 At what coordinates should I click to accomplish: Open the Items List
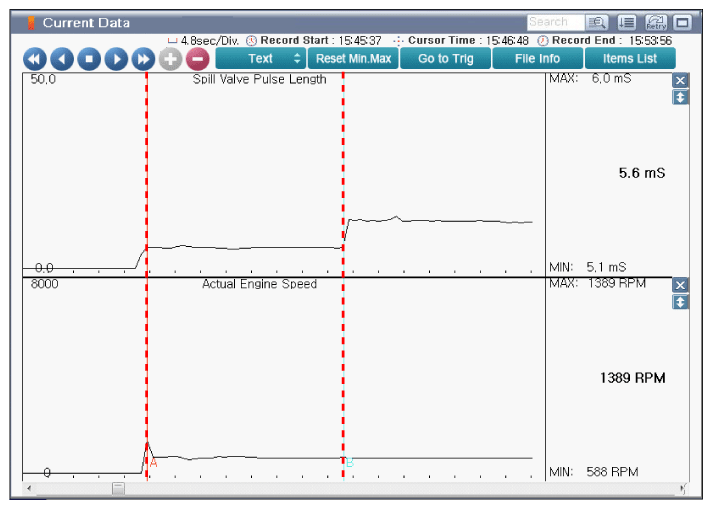tap(630, 59)
